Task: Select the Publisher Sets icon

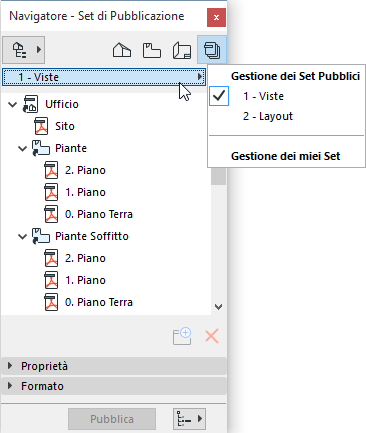Action: pyautogui.click(x=212, y=50)
